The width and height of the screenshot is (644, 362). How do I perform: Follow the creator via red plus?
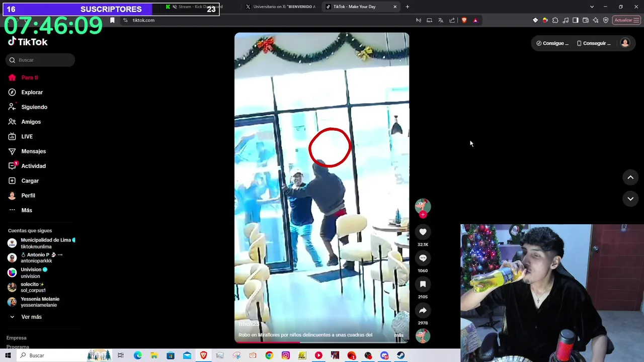(423, 215)
